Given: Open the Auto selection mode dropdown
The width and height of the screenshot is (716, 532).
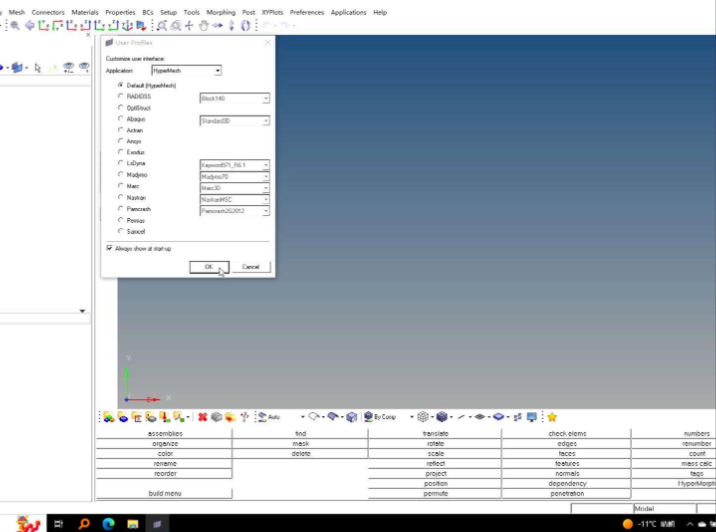Looking at the screenshot, I should pyautogui.click(x=302, y=417).
